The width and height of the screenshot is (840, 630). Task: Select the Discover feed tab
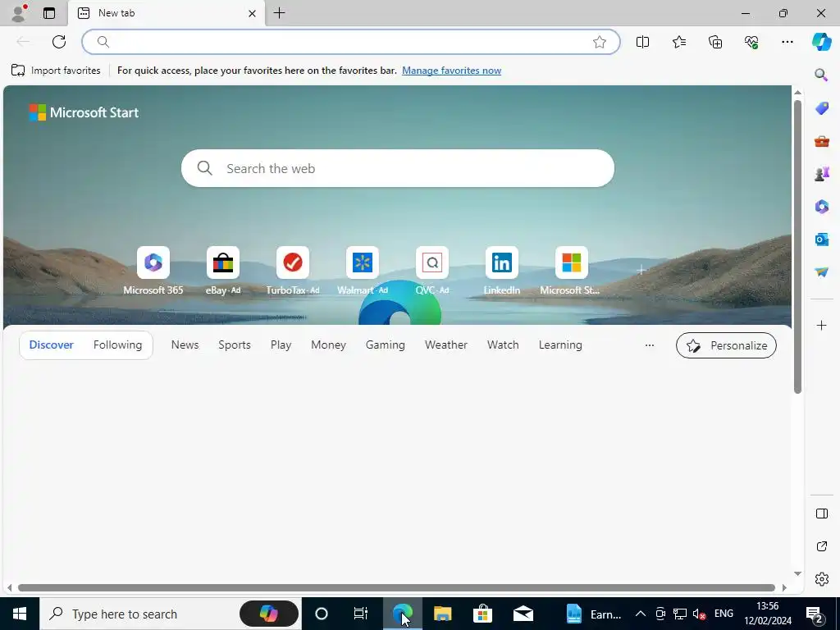click(52, 345)
